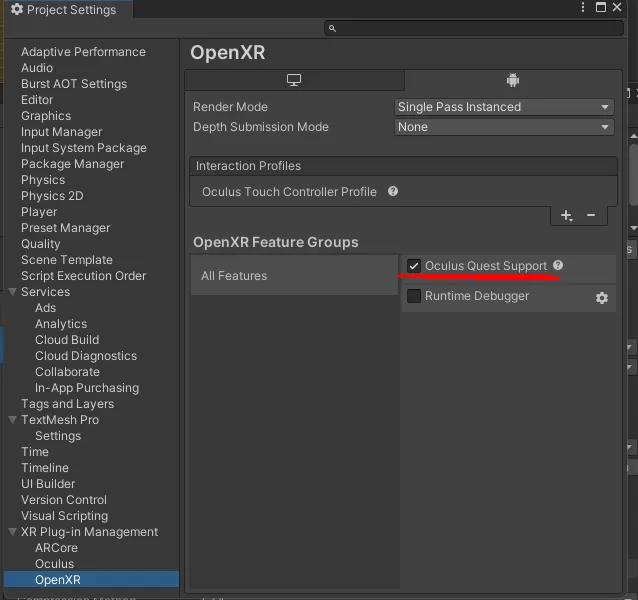Open Script Execution Order settings
Screen dimensions: 638x600
tap(83, 276)
